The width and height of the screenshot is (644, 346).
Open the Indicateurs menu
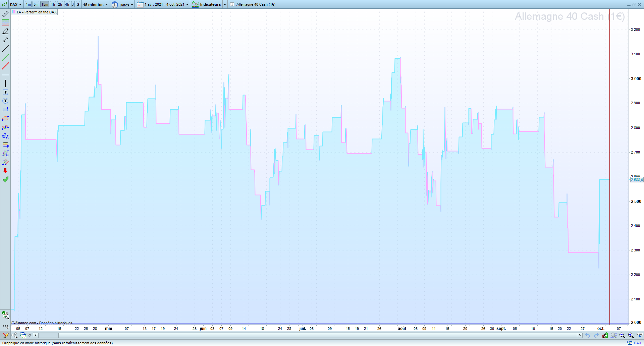(x=210, y=4)
